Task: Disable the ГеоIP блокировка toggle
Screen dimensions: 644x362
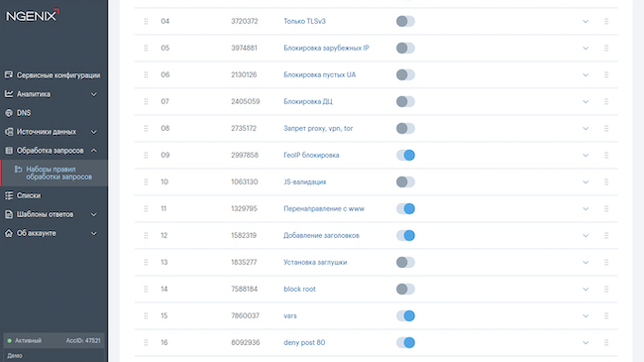Action: point(405,155)
